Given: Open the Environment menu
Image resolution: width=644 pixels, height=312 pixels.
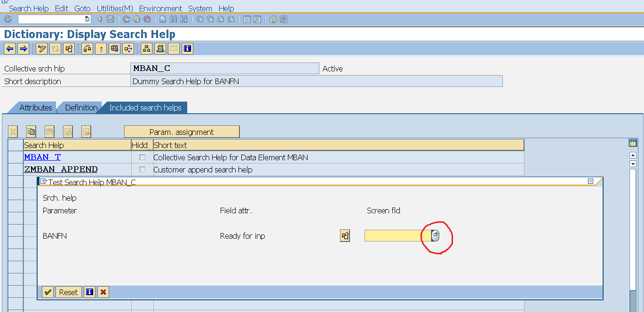Looking at the screenshot, I should 160,8.
